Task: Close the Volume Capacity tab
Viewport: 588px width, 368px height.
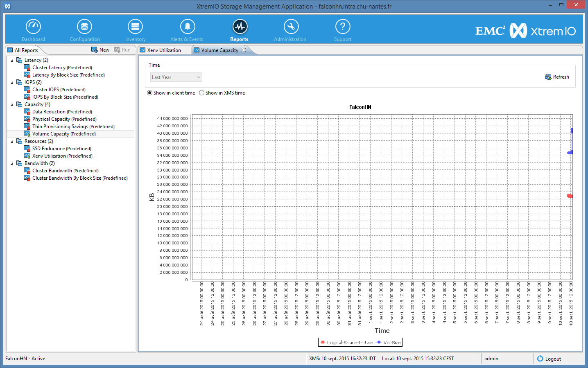Action: coord(244,50)
